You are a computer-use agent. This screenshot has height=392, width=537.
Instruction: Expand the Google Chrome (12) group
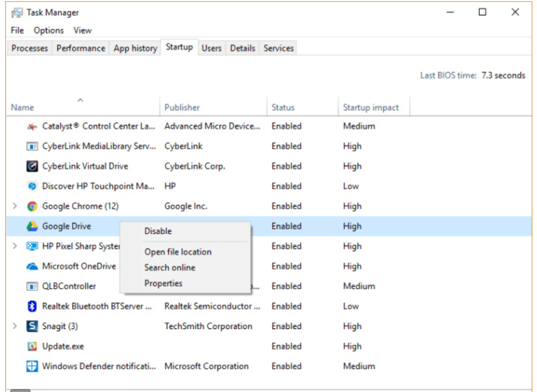15,206
